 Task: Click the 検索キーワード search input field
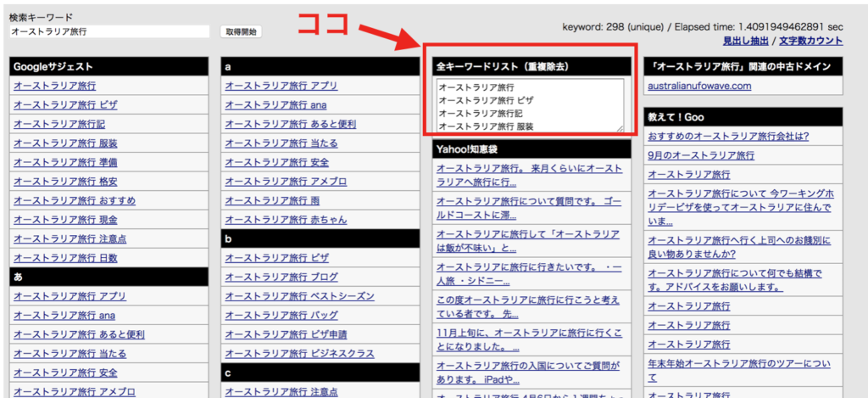click(x=109, y=32)
